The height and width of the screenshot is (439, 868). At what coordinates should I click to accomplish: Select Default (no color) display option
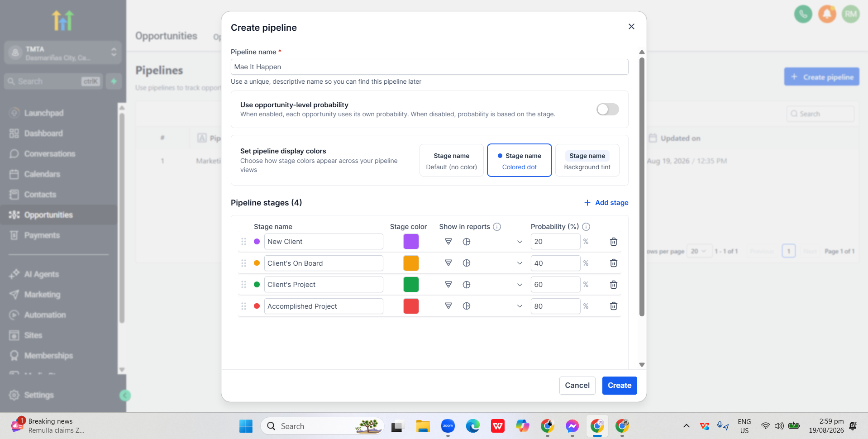(452, 160)
